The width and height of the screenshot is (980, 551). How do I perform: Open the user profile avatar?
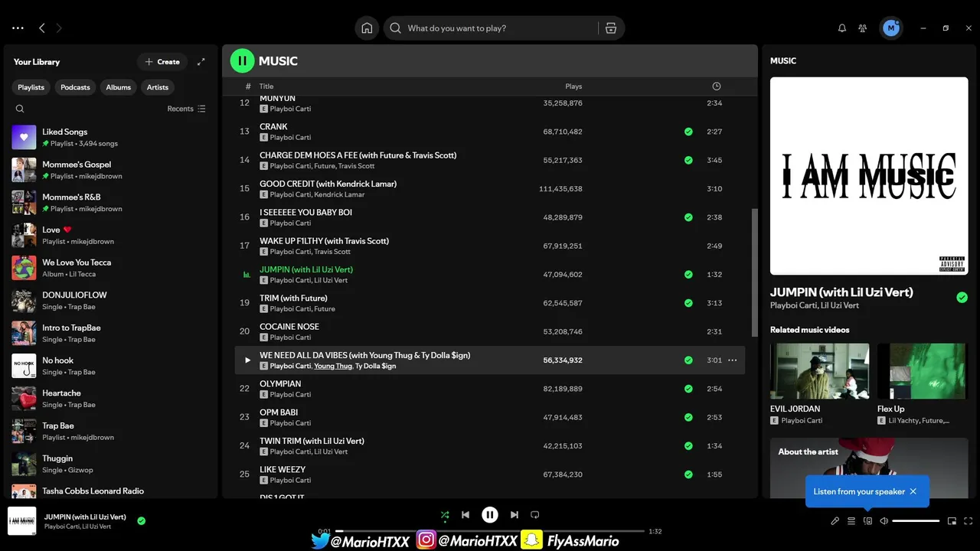tap(890, 28)
